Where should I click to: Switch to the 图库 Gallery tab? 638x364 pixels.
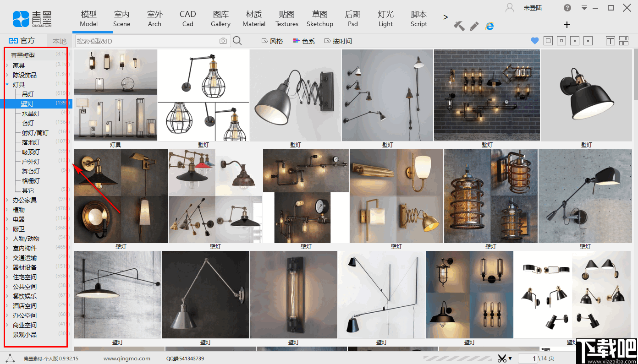(x=221, y=19)
